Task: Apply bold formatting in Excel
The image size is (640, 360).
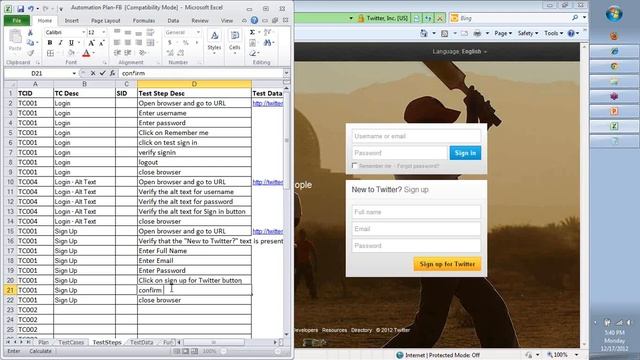Action: click(x=50, y=42)
